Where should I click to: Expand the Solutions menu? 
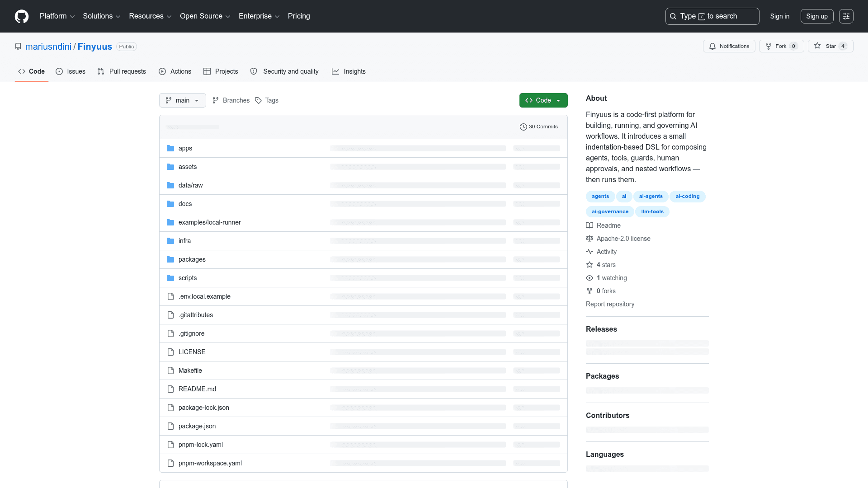click(x=101, y=16)
